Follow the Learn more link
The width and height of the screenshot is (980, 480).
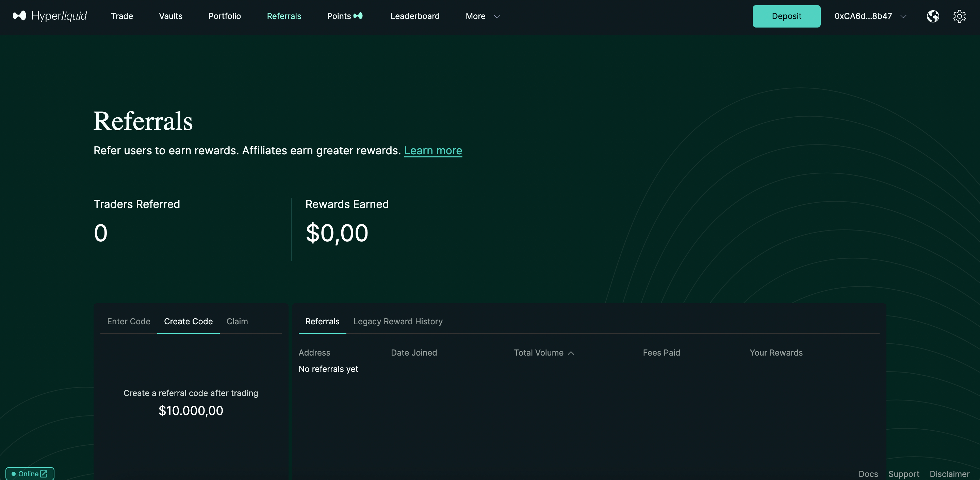pos(432,151)
